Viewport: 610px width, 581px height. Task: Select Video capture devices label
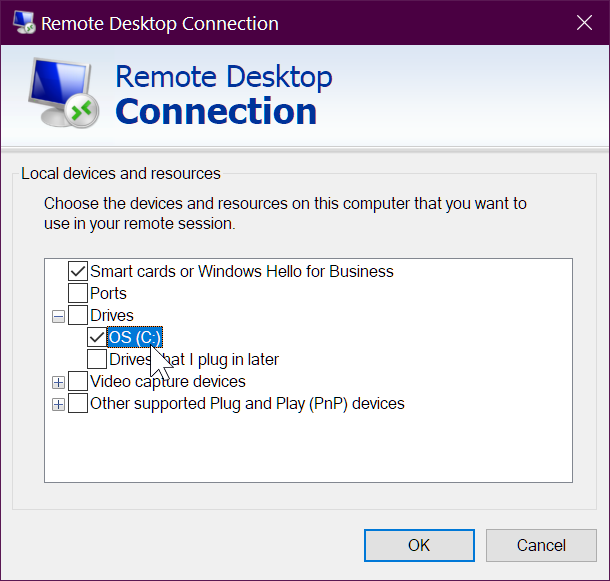[x=168, y=381]
